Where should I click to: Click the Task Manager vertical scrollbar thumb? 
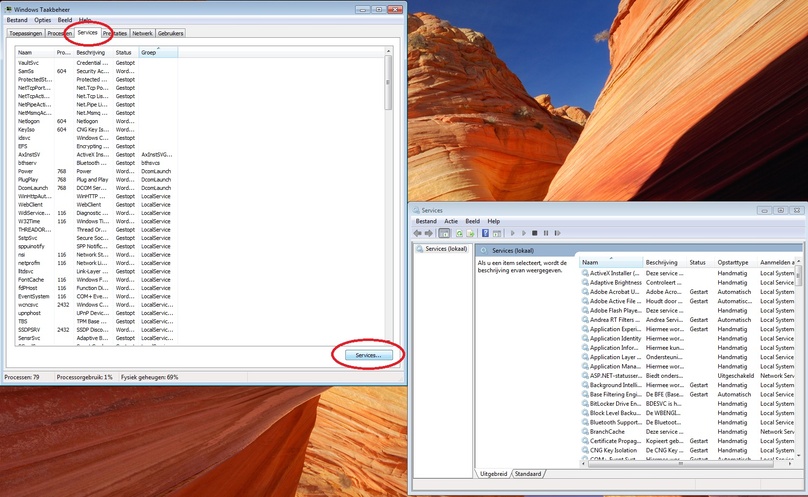388,82
